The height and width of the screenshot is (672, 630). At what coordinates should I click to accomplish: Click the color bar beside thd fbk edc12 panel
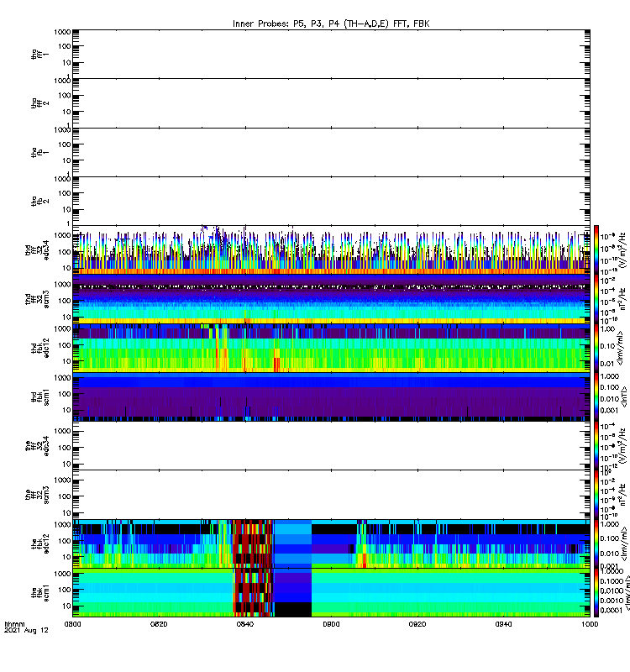coord(596,348)
